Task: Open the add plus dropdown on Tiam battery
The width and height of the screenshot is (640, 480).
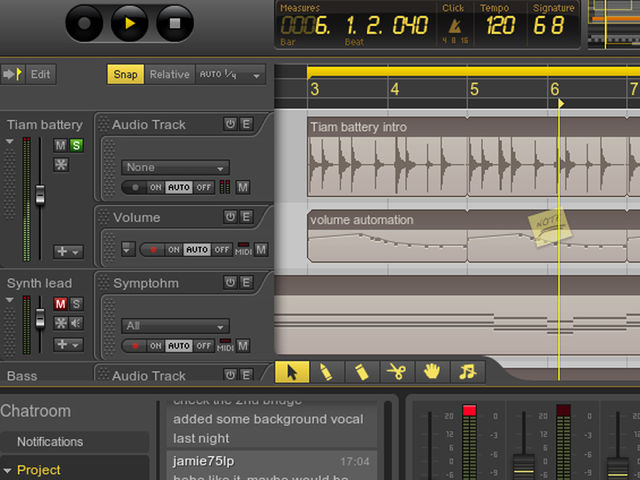Action: click(68, 251)
